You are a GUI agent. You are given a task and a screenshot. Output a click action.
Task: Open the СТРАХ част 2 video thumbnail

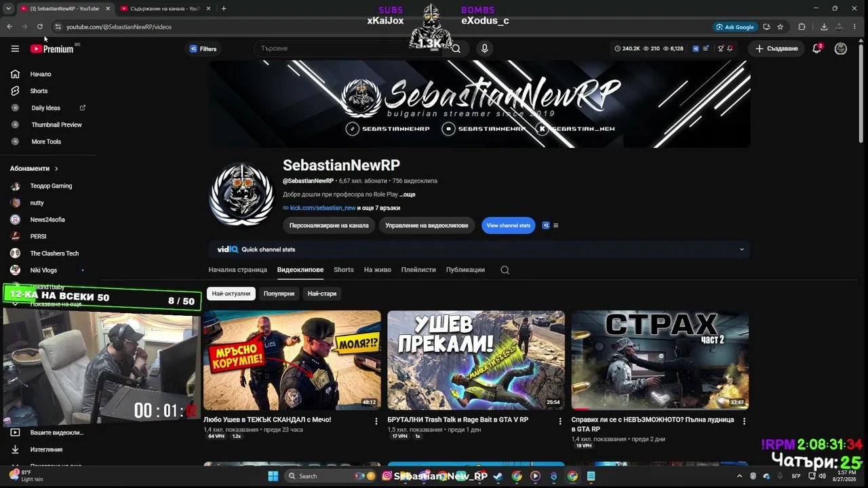(660, 360)
